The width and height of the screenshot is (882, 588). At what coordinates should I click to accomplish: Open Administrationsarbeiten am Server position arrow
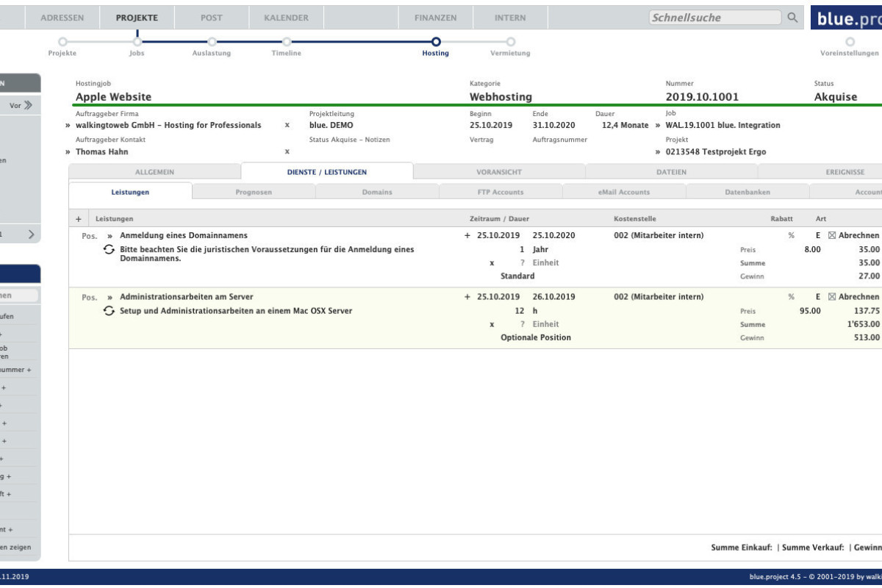click(x=110, y=297)
